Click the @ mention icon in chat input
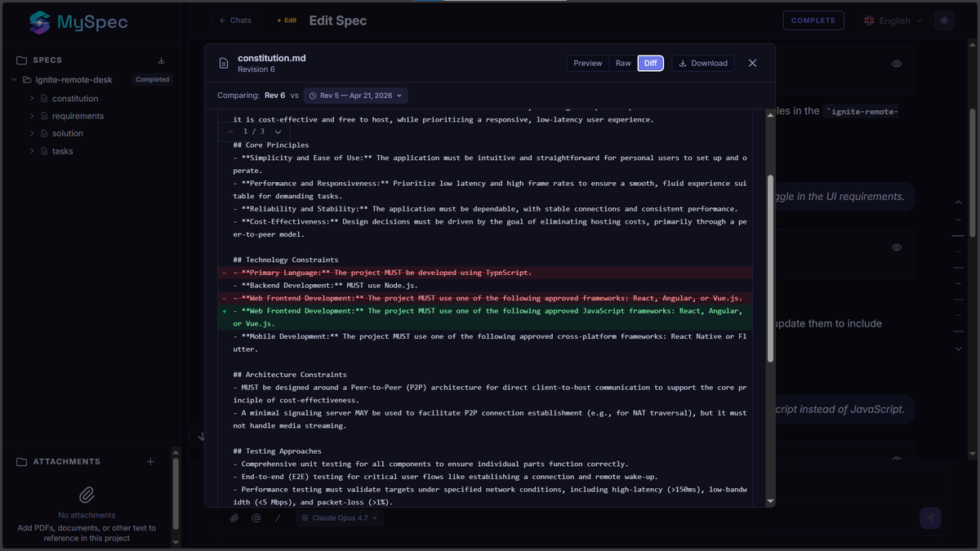Viewport: 980px width, 551px height. (x=256, y=518)
